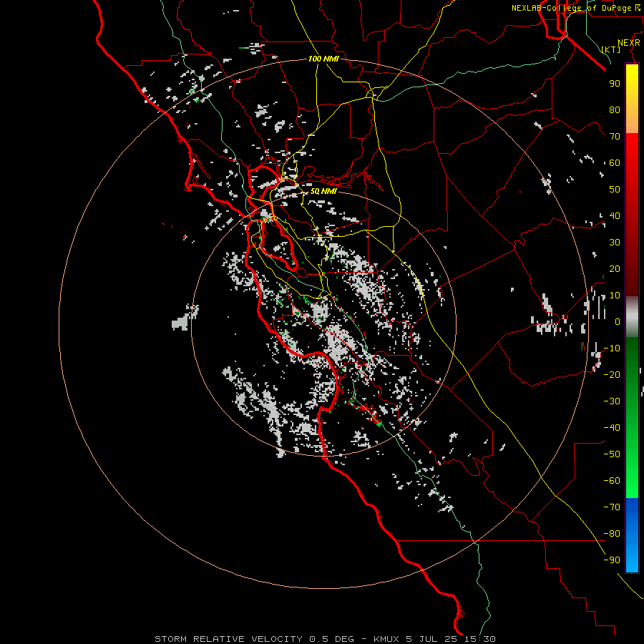Select the -50 value on the velocity scale
The height and width of the screenshot is (644, 644).
coord(612,454)
